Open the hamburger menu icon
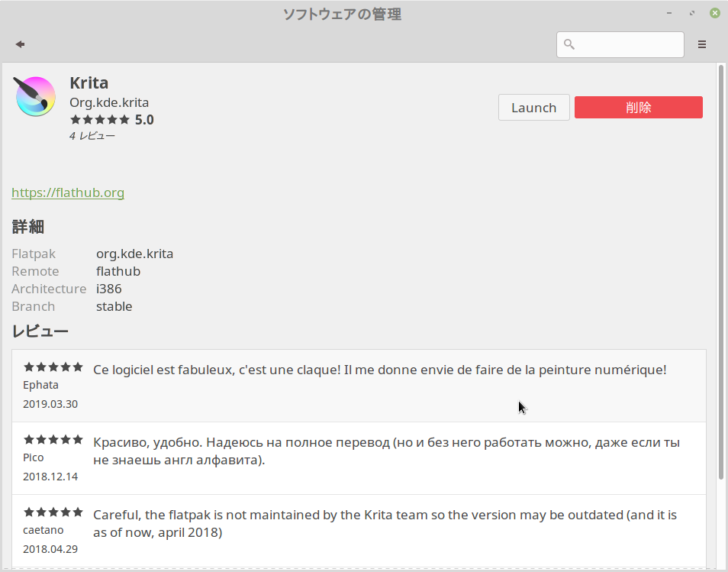The height and width of the screenshot is (572, 728). 702,44
